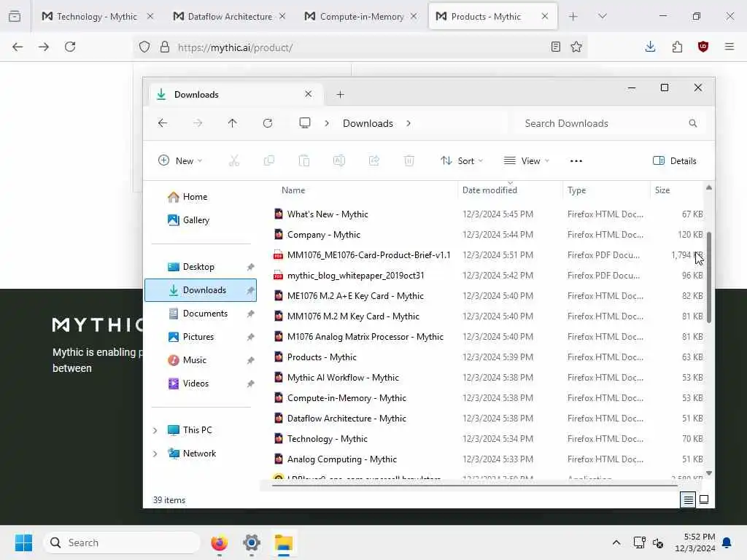This screenshot has width=747, height=560.
Task: Open the See more ellipsis menu
Action: (x=576, y=161)
